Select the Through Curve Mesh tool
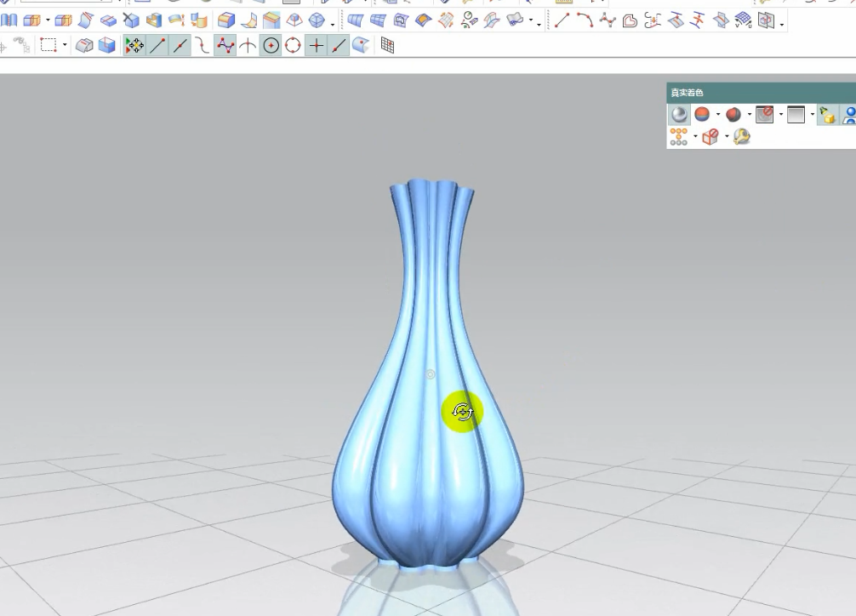 point(379,20)
